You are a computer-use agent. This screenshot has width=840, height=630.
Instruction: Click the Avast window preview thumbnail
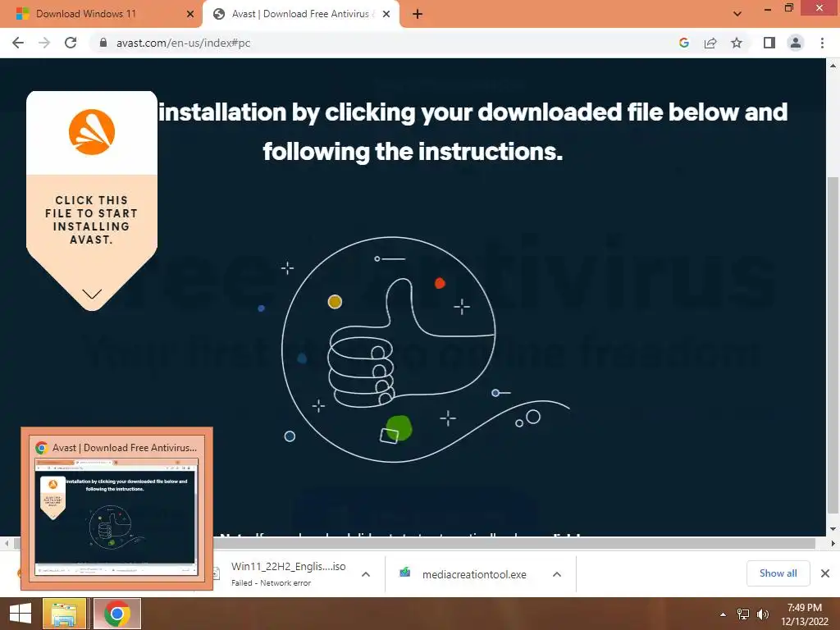pos(116,517)
